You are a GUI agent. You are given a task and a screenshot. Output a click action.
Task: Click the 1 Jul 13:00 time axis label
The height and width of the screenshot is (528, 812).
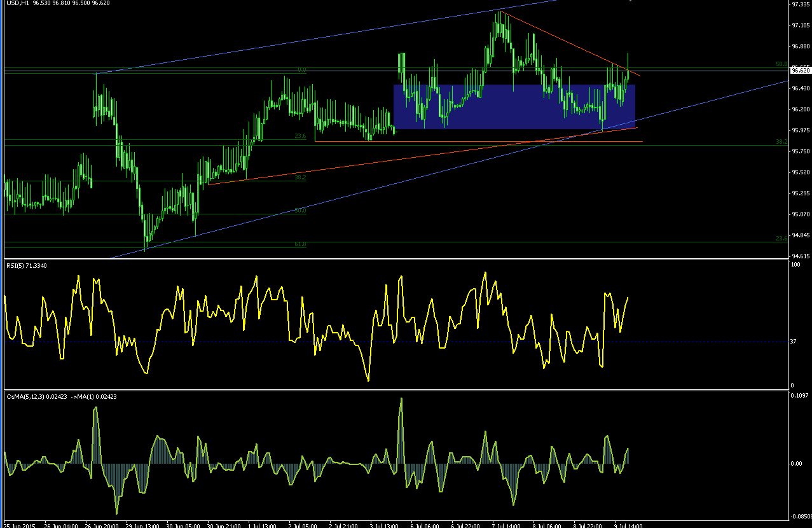(261, 525)
